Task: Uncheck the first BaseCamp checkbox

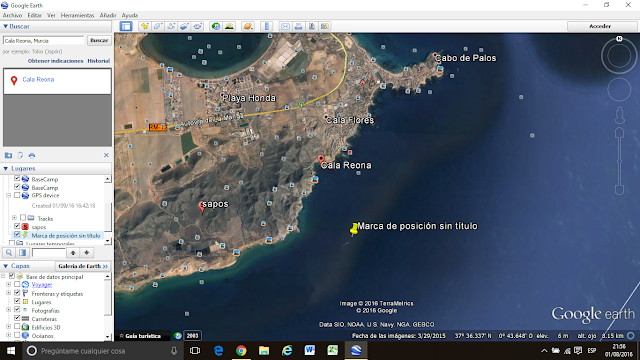Action: pos(17,179)
